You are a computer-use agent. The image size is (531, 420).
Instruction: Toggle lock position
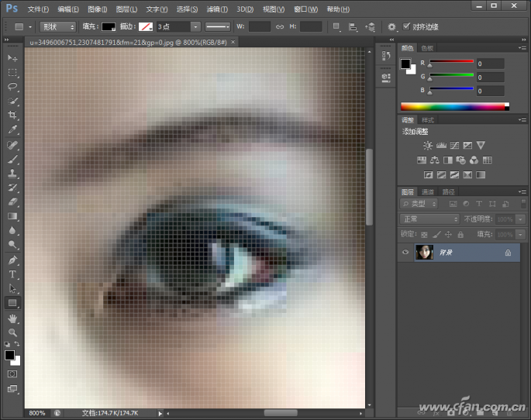click(448, 235)
